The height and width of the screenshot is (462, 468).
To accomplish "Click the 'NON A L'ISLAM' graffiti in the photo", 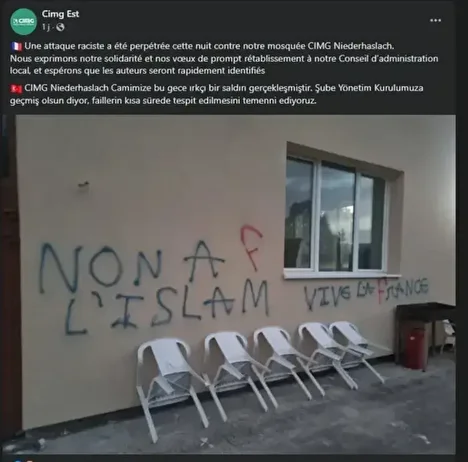I will [x=155, y=287].
